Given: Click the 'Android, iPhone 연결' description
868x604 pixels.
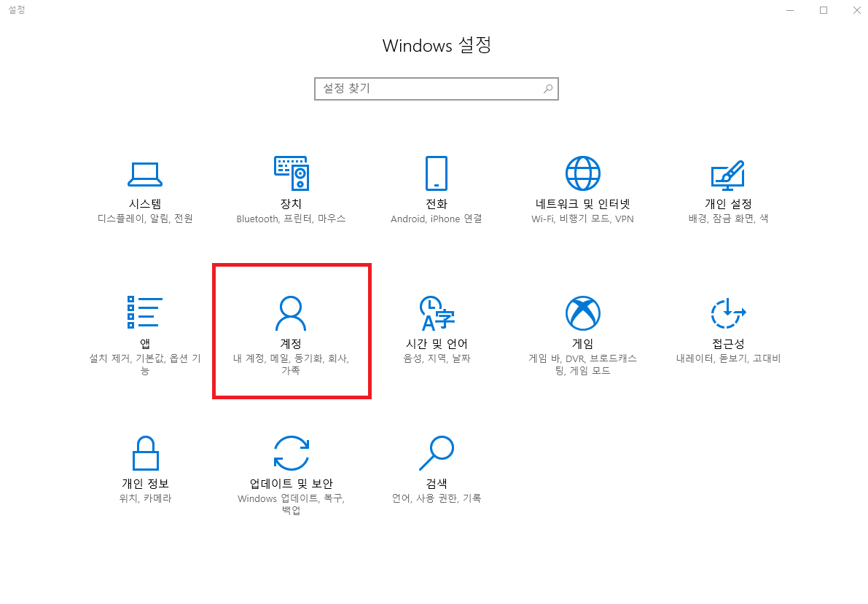Looking at the screenshot, I should pyautogui.click(x=437, y=219).
